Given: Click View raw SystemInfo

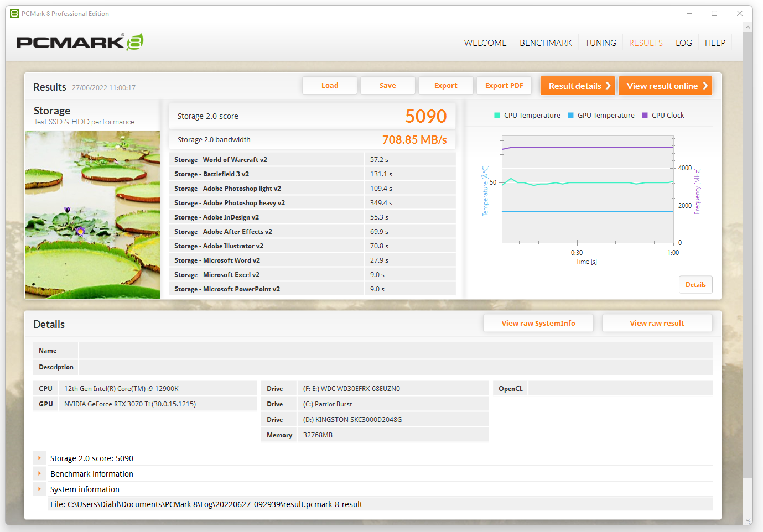Looking at the screenshot, I should (538, 324).
